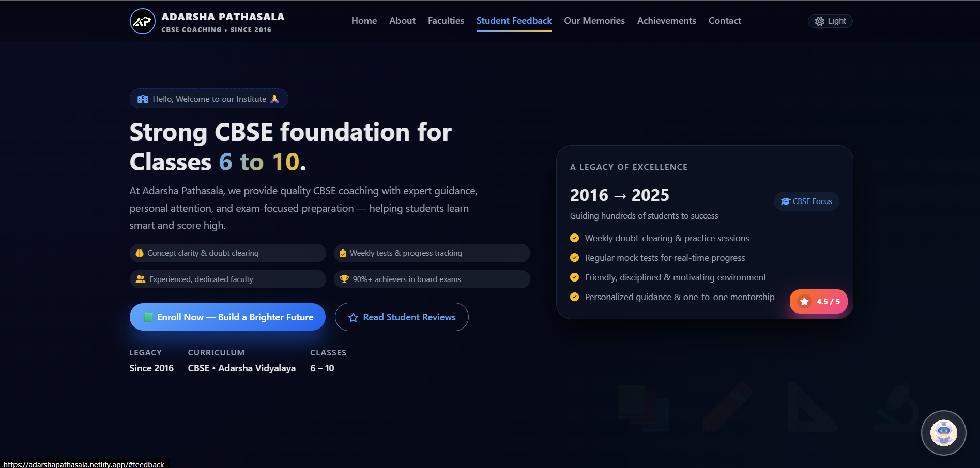Open the Student Feedback menu item
Image resolution: width=980 pixels, height=468 pixels.
(x=514, y=21)
